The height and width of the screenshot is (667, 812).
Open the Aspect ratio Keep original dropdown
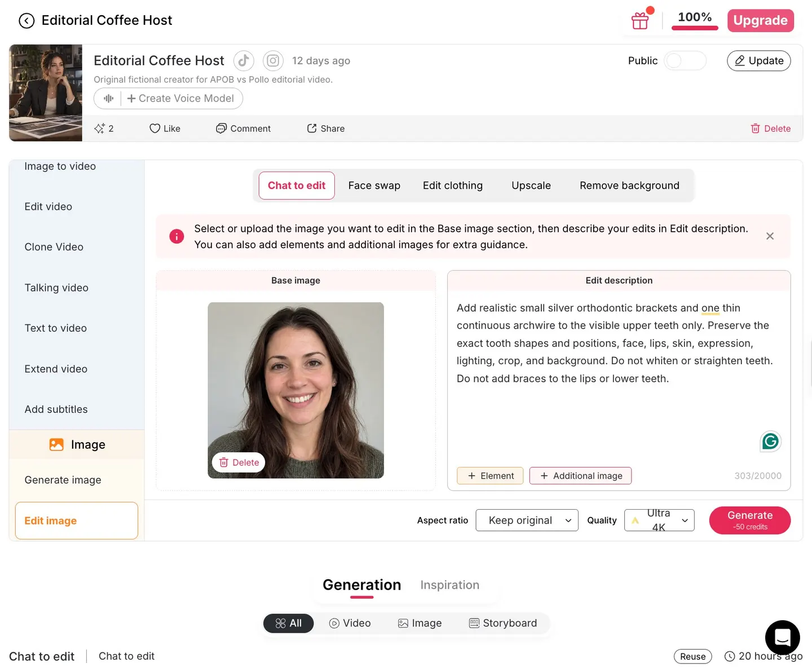(x=527, y=520)
